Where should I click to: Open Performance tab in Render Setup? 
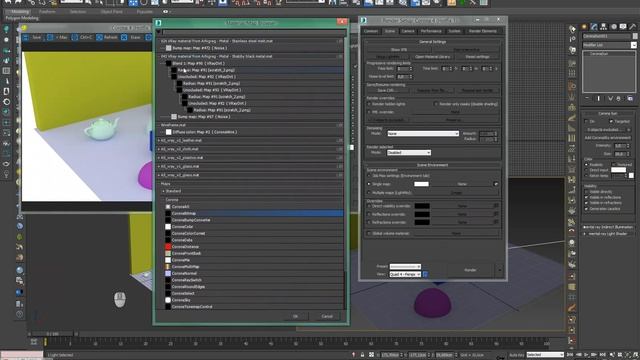click(x=431, y=31)
